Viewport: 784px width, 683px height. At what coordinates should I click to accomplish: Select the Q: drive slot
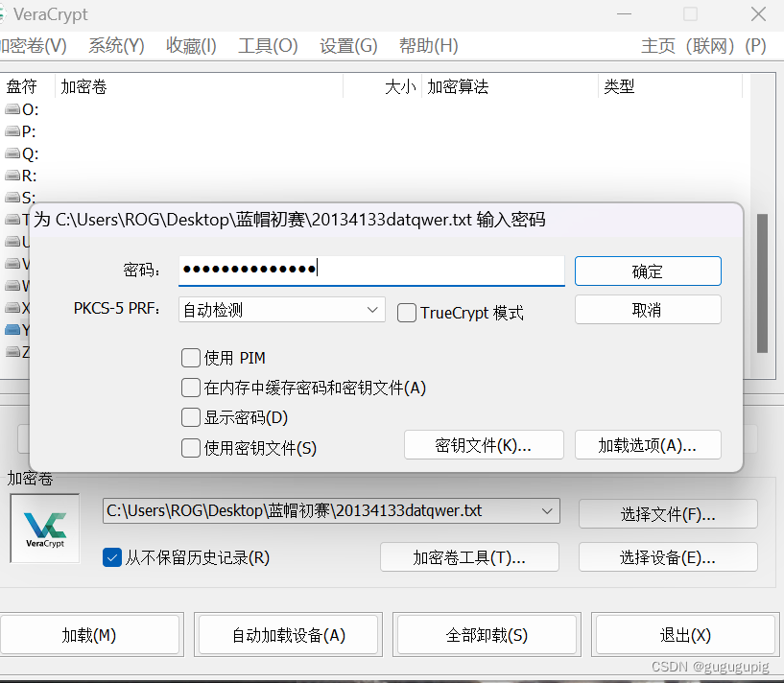(22, 153)
